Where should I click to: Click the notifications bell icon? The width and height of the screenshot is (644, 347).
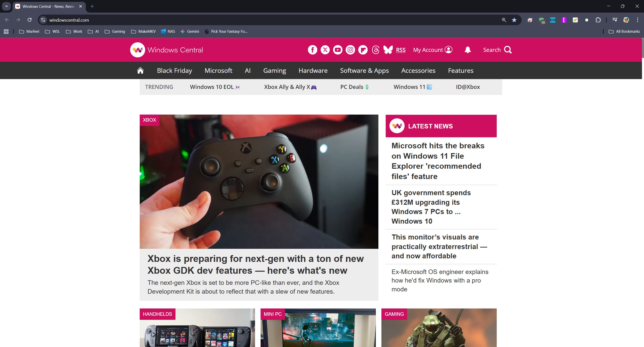[468, 50]
